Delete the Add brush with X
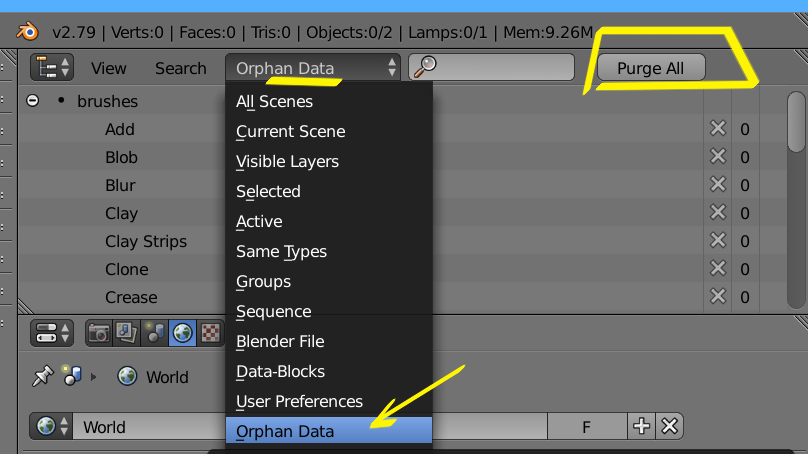 (717, 129)
